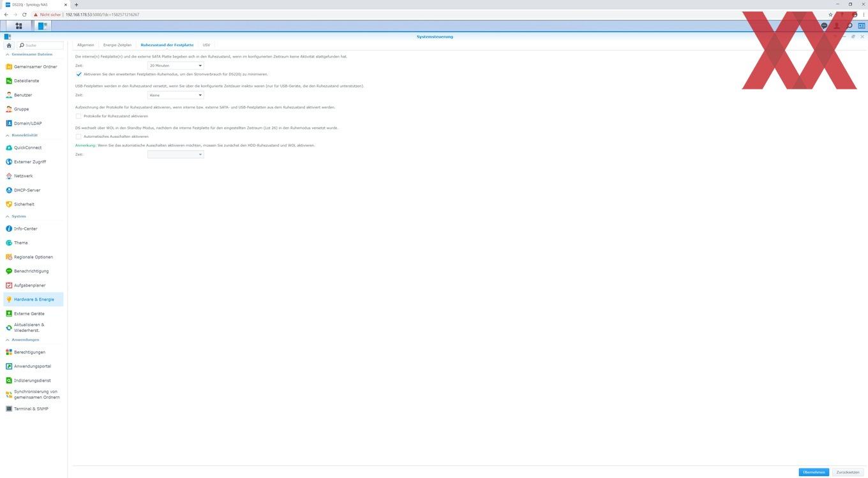The height and width of the screenshot is (478, 868).
Task: Open Aktualisieren & Wiederherst.
Action: pyautogui.click(x=33, y=327)
